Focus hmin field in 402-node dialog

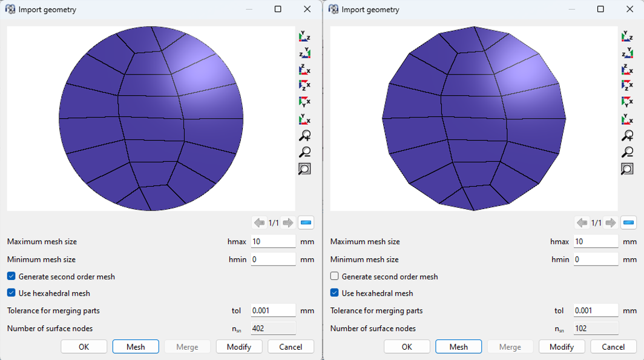[x=273, y=259]
